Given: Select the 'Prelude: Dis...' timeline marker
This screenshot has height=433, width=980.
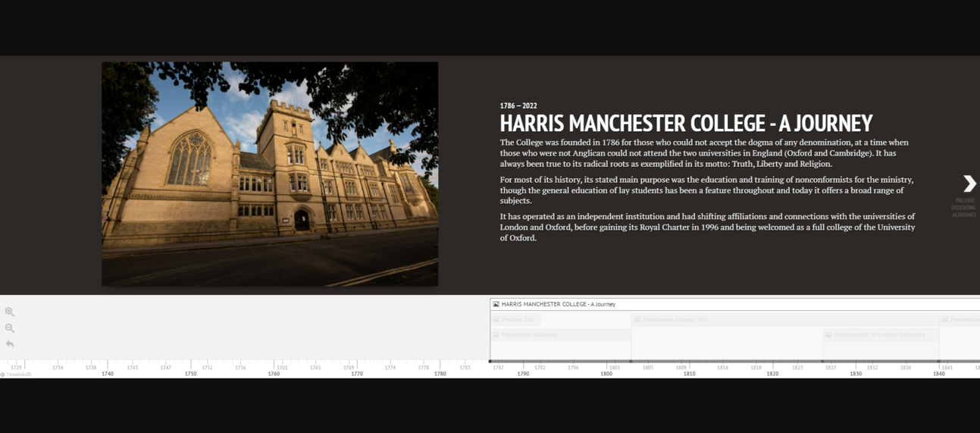Looking at the screenshot, I should click(516, 319).
